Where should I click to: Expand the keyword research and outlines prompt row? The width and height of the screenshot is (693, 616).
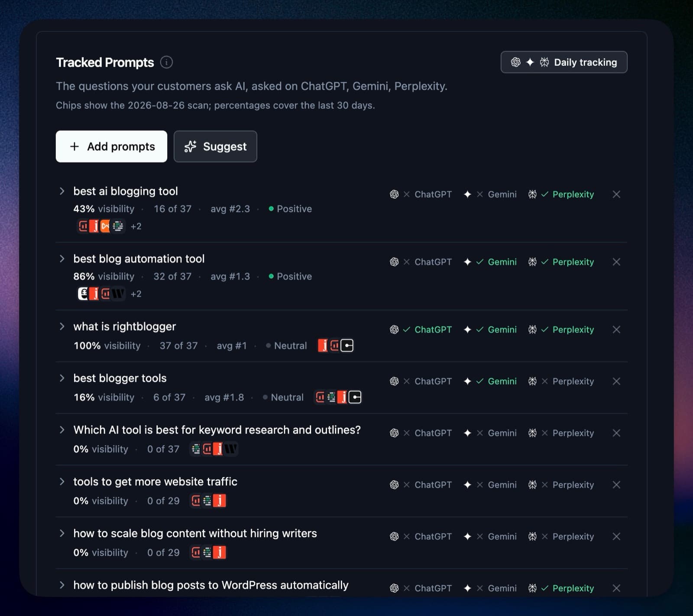point(62,429)
